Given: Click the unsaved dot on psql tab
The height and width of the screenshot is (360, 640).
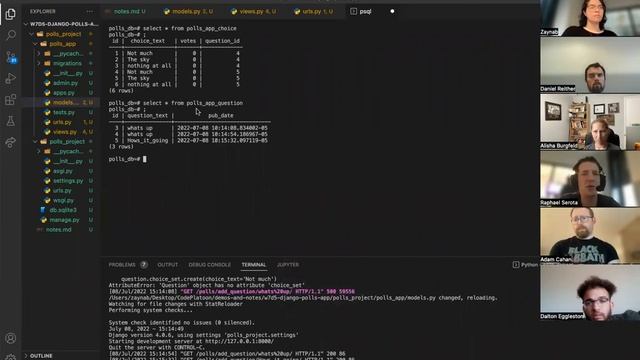Looking at the screenshot, I should [x=392, y=11].
